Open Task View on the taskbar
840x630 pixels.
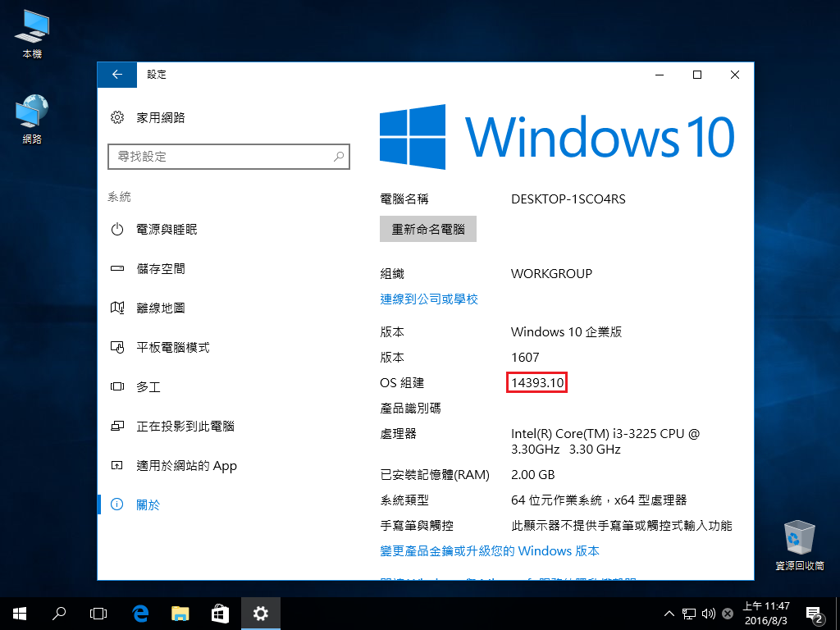click(98, 614)
